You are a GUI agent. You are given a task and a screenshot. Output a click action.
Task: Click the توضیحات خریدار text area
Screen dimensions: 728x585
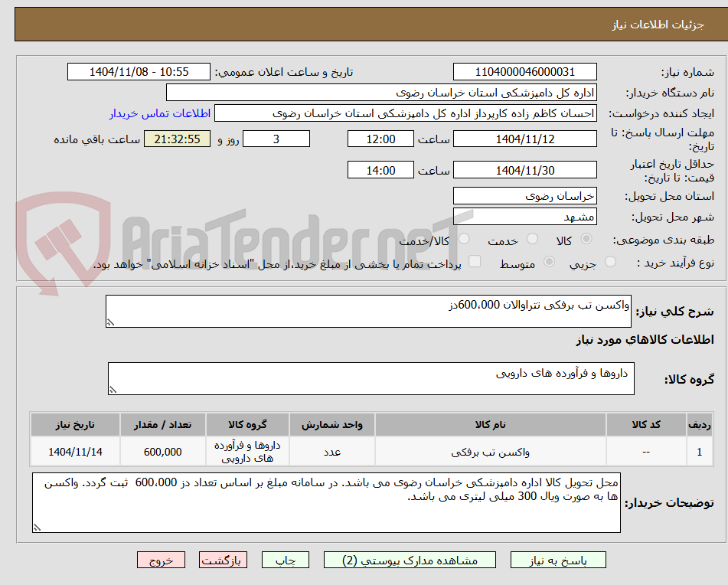click(326, 503)
